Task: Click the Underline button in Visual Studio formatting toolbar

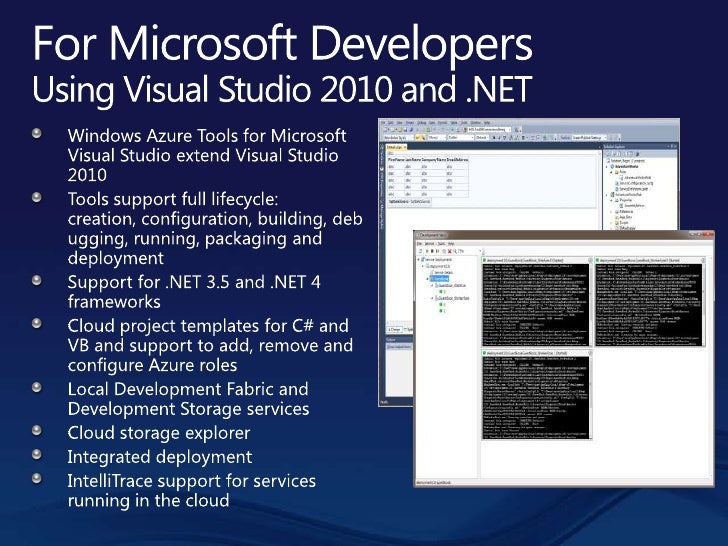Action: pyautogui.click(x=505, y=137)
